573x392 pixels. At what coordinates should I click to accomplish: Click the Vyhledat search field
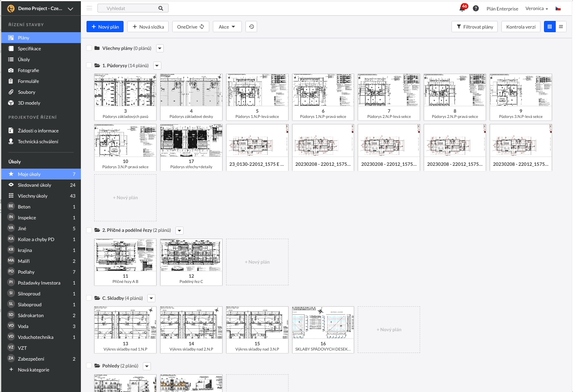pyautogui.click(x=133, y=8)
